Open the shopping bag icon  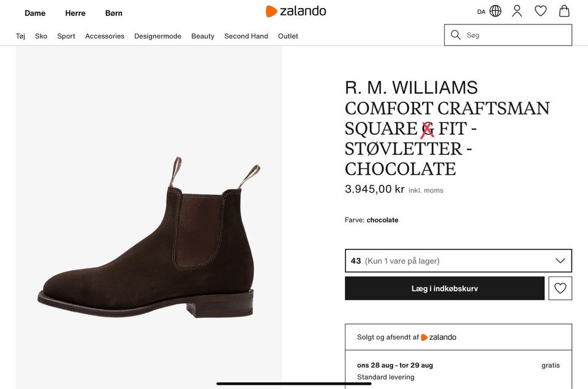(564, 11)
